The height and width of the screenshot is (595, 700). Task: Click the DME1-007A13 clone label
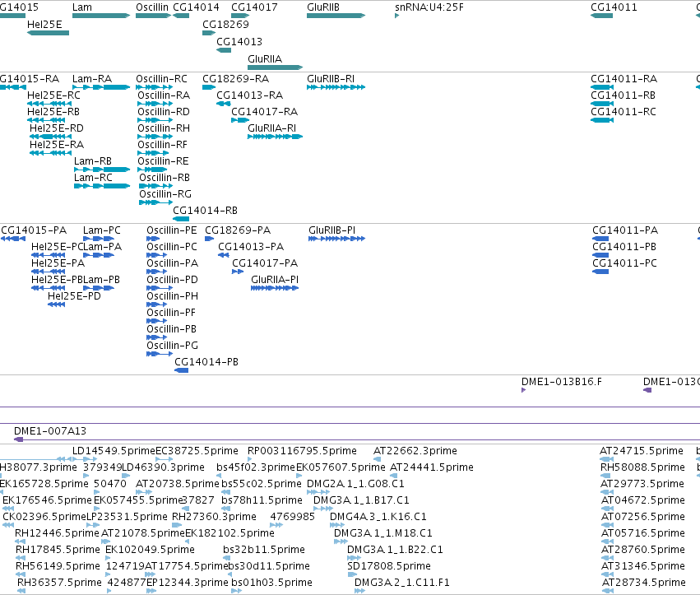50,431
